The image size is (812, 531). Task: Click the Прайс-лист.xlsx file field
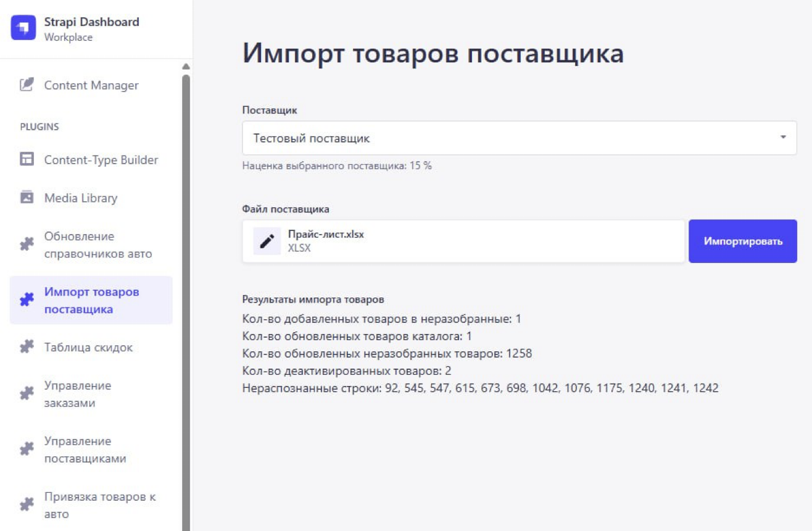[481, 241]
